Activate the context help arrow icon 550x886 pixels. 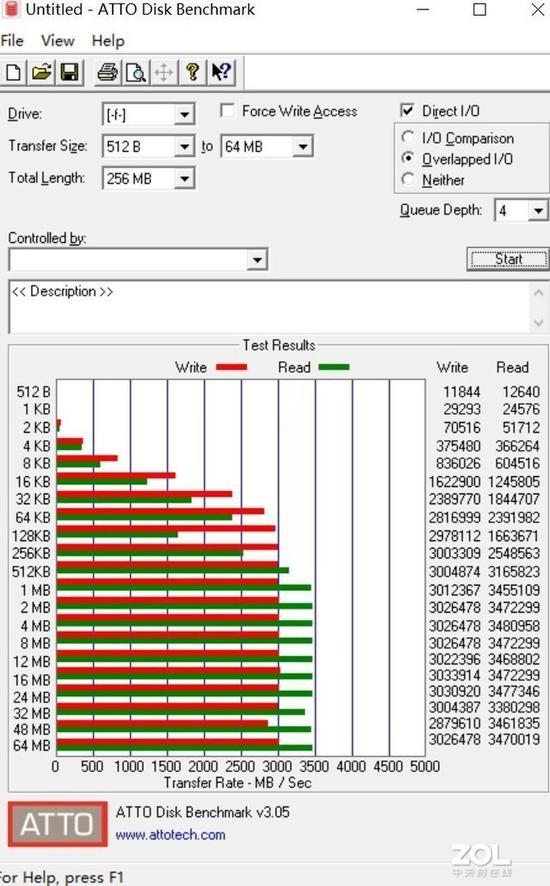click(220, 72)
